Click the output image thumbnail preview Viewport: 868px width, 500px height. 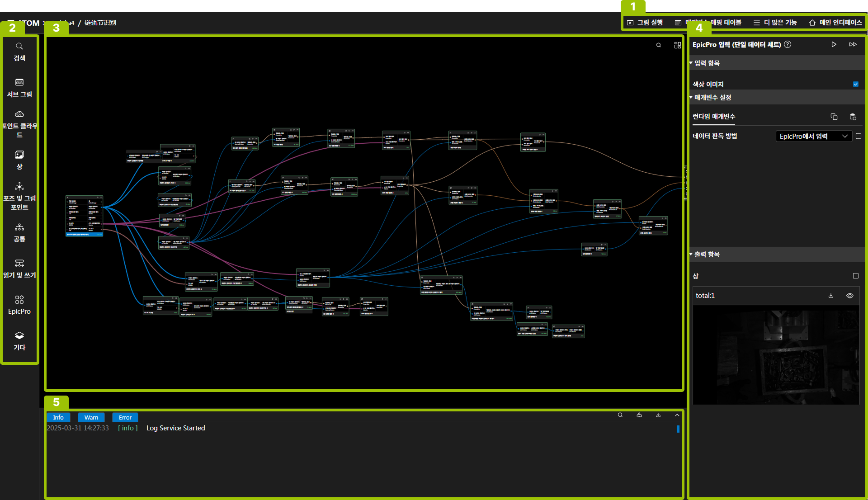point(775,355)
